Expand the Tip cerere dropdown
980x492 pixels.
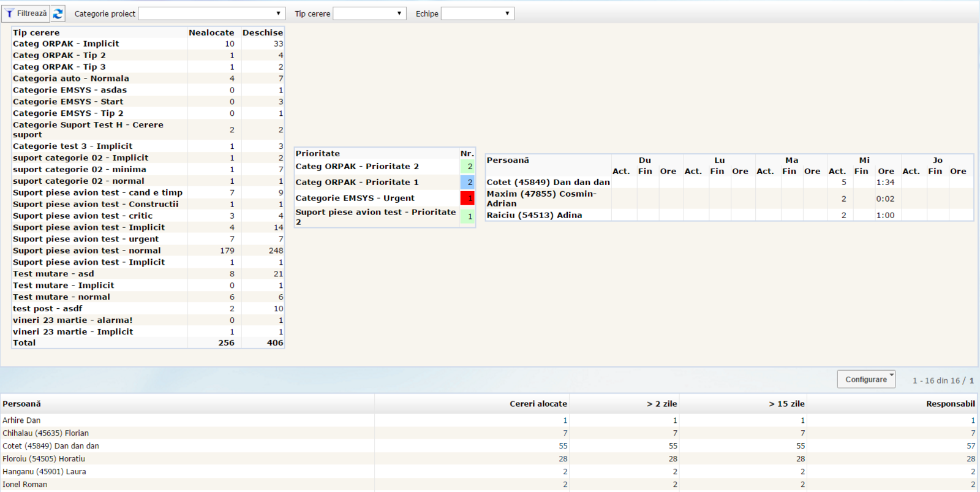click(x=369, y=13)
